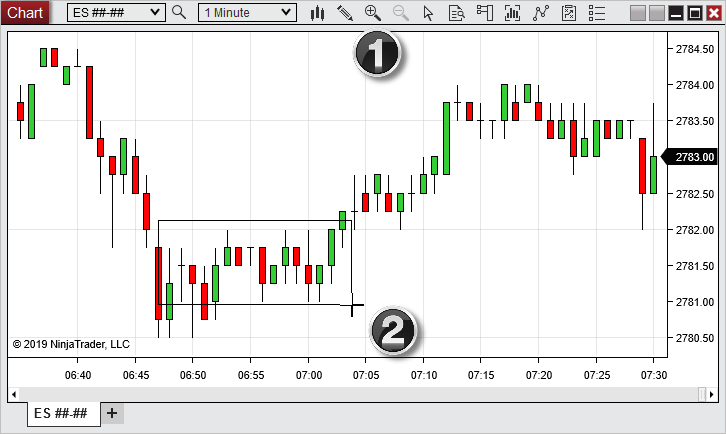Open the Drawing Tools pencil icon
Screen dimensions: 726x434
(x=345, y=13)
